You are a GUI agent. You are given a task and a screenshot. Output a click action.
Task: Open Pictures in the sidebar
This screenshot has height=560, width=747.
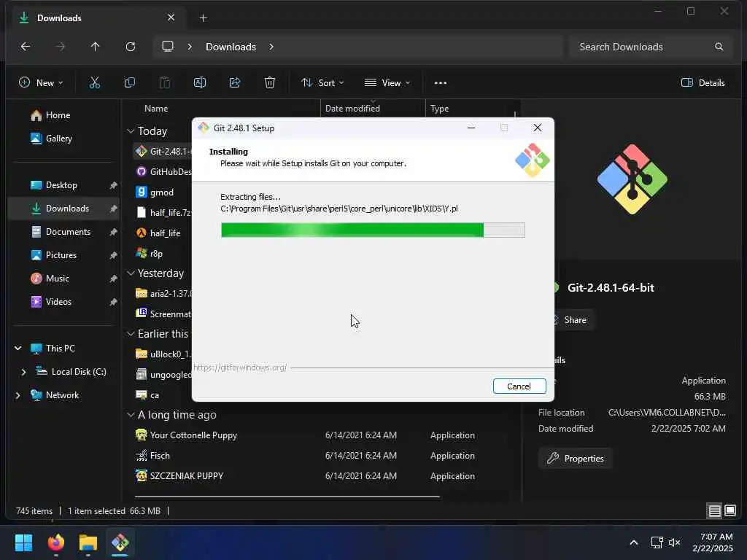[x=61, y=254]
